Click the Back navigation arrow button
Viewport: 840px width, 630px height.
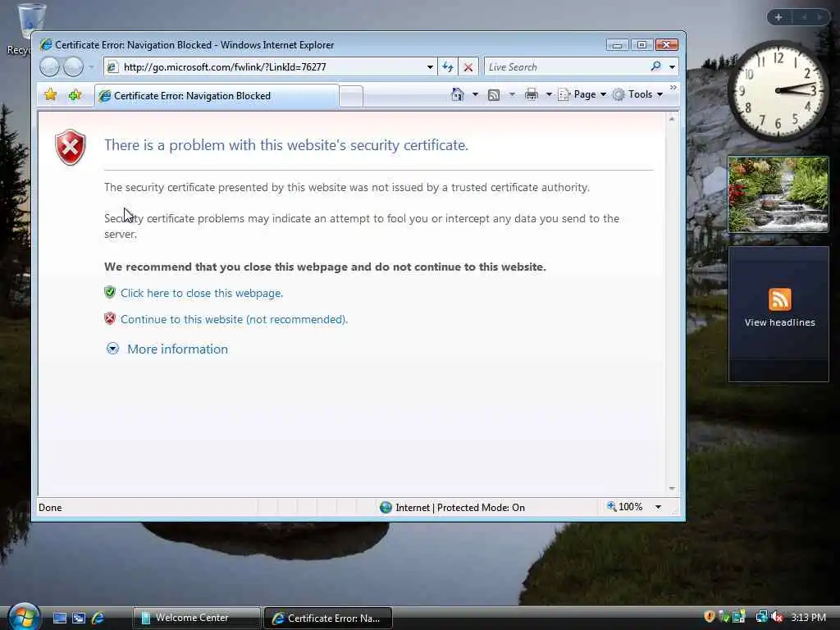(49, 67)
